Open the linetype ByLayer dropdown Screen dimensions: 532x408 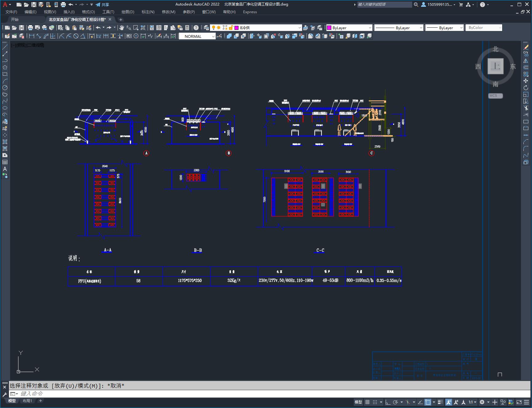399,28
